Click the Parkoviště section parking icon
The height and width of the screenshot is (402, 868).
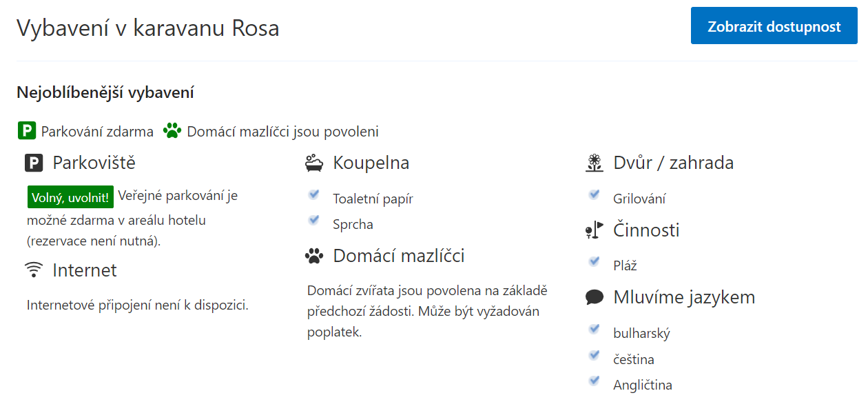pos(34,163)
